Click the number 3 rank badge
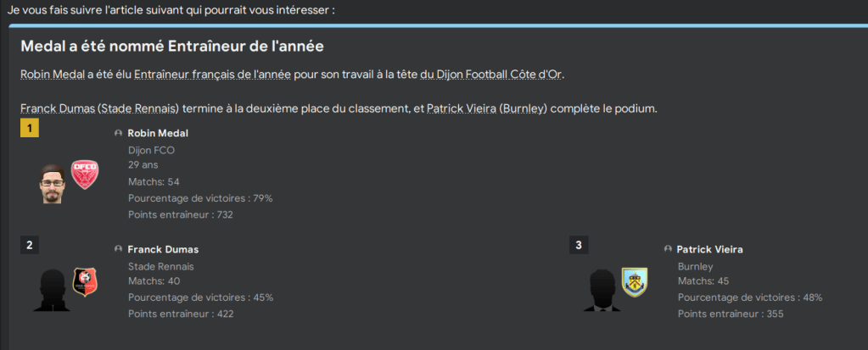 coord(579,245)
